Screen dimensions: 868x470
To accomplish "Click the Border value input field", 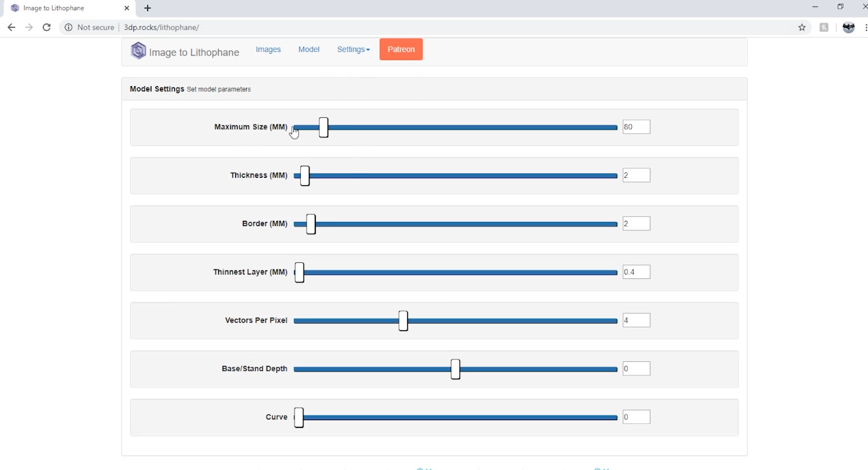I will click(636, 223).
